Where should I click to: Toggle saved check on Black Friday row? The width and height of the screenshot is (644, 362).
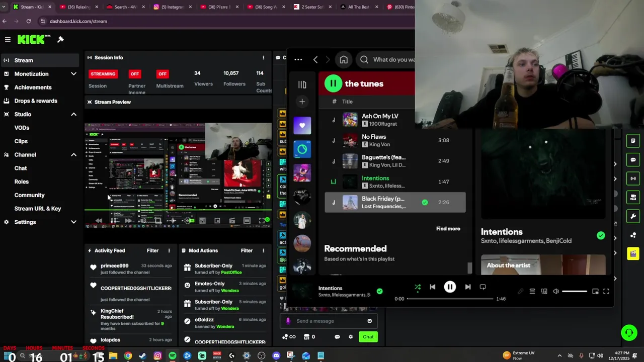point(425,202)
